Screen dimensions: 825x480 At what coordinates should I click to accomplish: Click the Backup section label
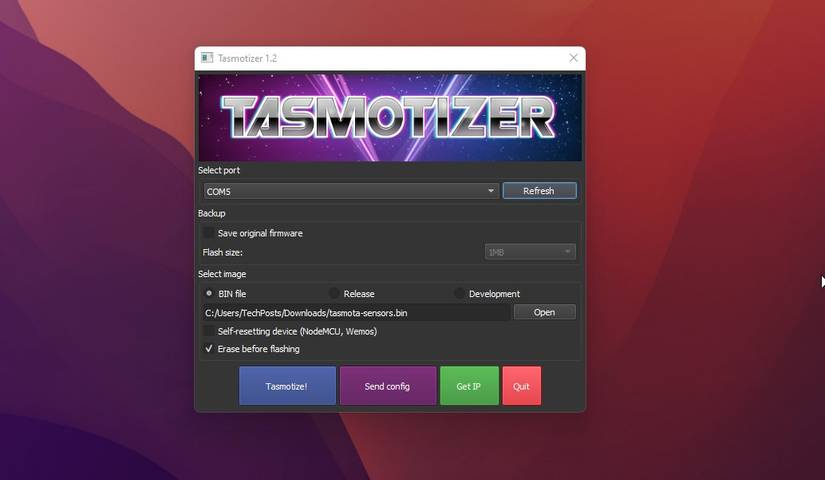(x=212, y=213)
